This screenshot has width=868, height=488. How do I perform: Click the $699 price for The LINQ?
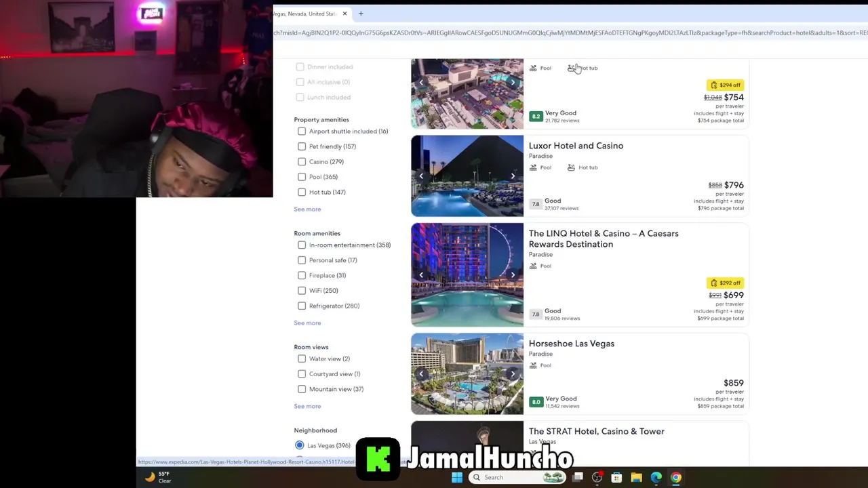(734, 295)
